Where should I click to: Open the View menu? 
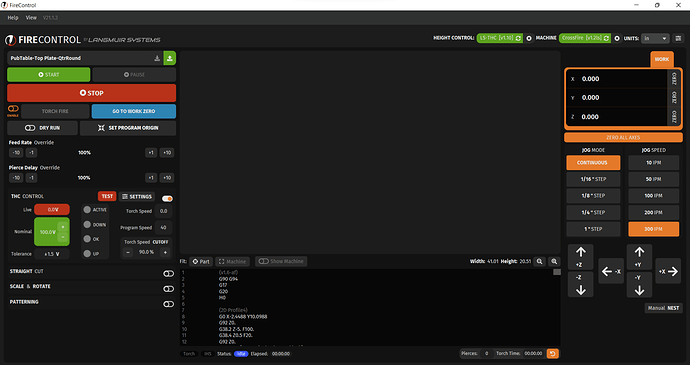tap(31, 18)
